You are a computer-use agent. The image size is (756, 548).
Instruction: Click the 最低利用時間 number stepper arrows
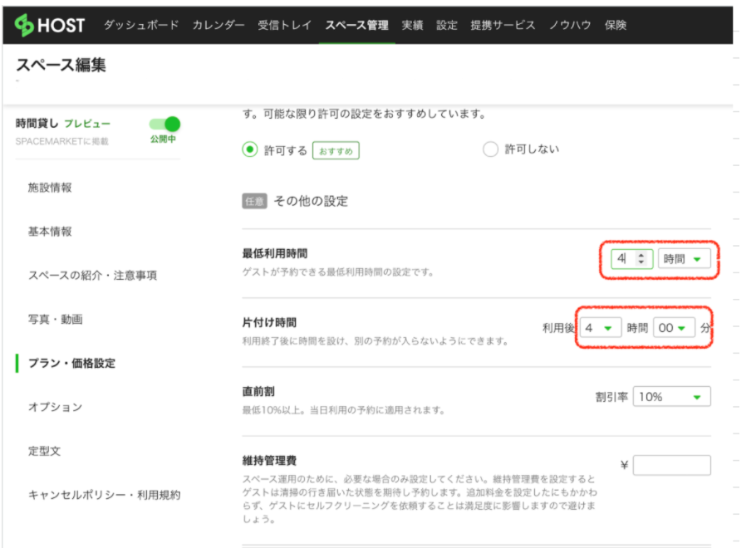[640, 259]
